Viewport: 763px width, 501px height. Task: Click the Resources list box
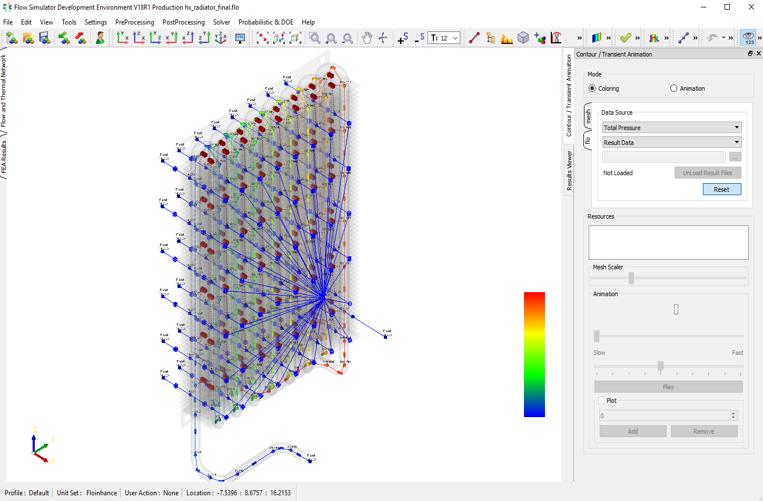tap(668, 242)
